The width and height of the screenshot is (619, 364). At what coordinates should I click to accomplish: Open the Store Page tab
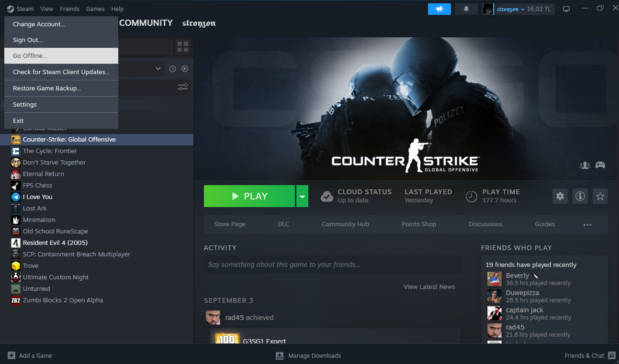[230, 224]
